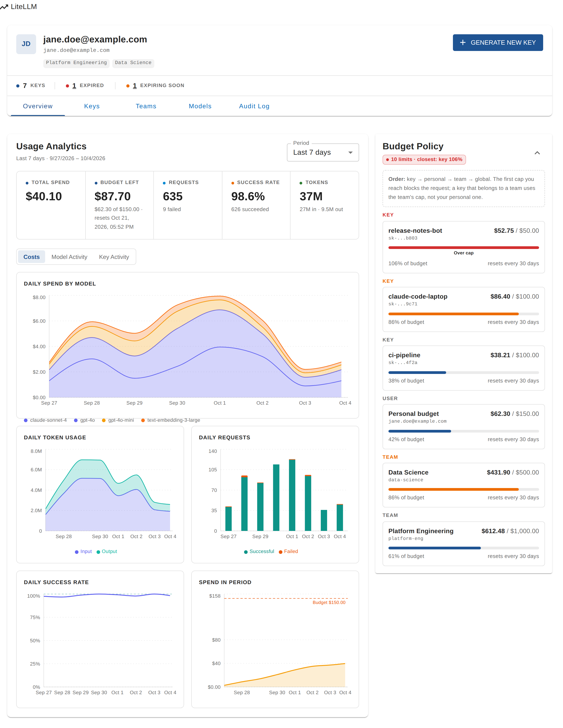Screen dimensions: 563x728
Task: Click Budget $150.00 line label
Action: [x=329, y=602]
